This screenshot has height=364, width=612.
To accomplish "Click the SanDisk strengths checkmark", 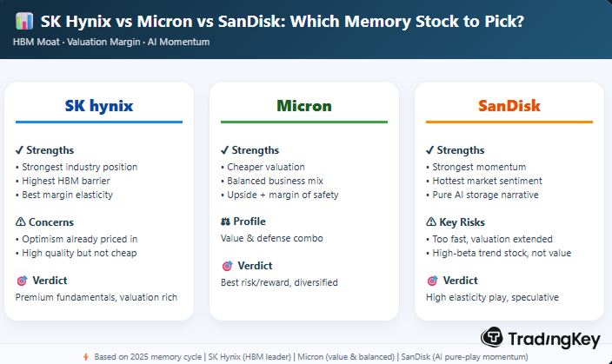I will [x=431, y=150].
